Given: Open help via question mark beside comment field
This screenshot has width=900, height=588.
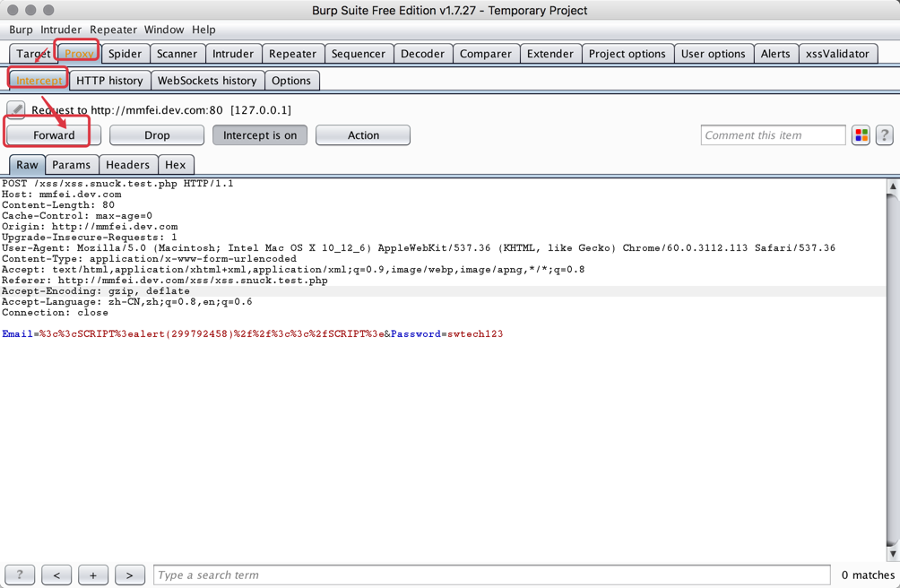Looking at the screenshot, I should point(885,134).
